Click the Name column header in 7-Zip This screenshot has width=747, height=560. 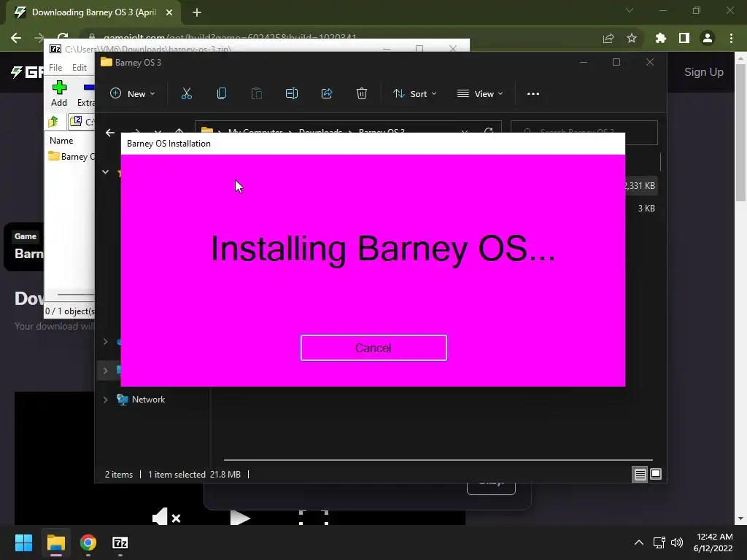click(x=61, y=141)
